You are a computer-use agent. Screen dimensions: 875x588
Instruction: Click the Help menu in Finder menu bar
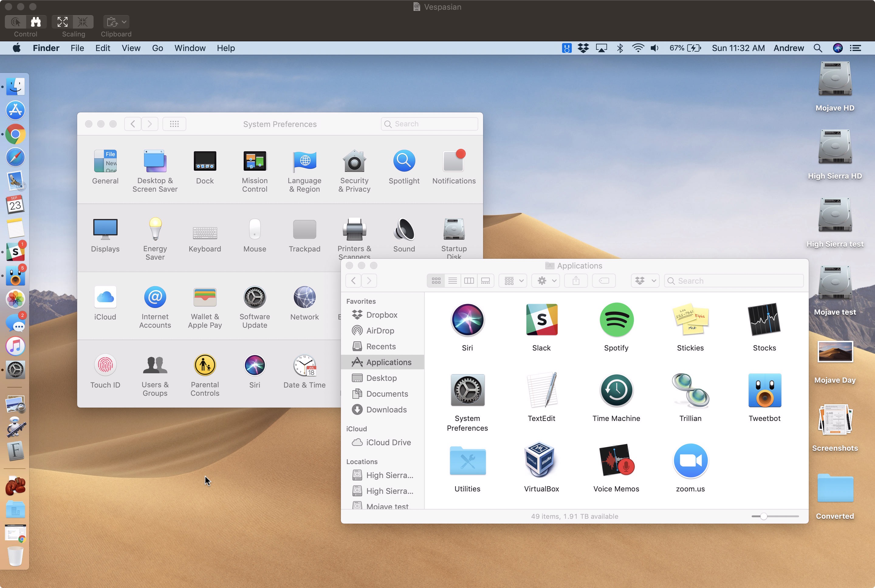click(x=225, y=48)
